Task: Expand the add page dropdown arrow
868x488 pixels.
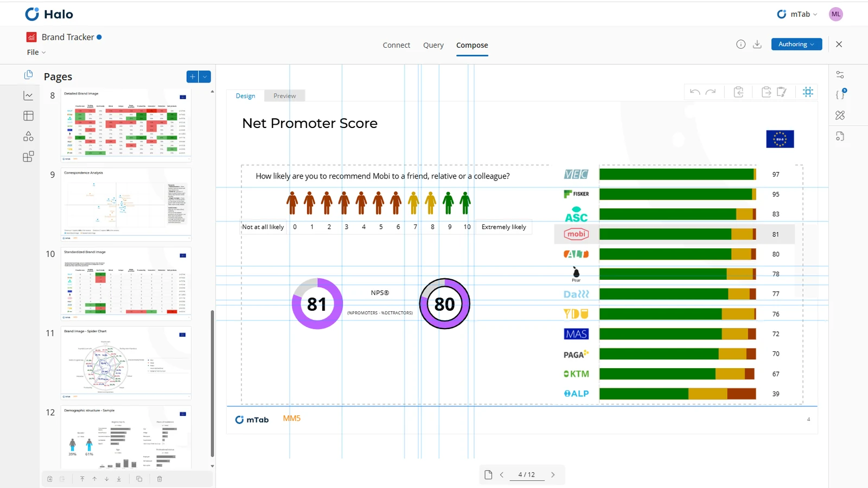Action: point(205,76)
